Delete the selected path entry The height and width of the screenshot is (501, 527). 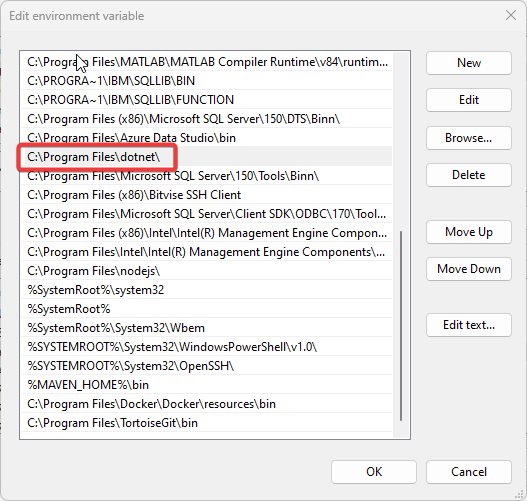coord(469,175)
